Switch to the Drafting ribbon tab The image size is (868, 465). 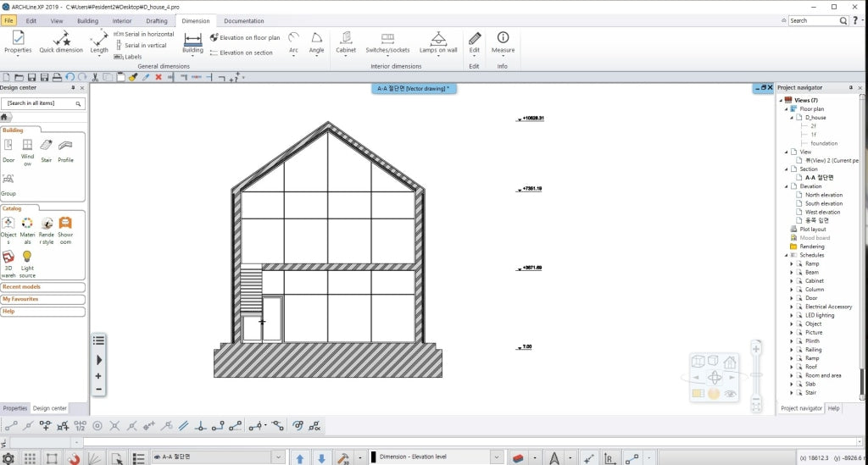[157, 21]
